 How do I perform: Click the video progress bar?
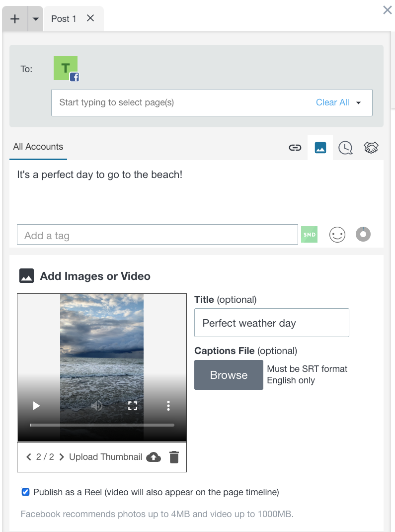coord(102,425)
